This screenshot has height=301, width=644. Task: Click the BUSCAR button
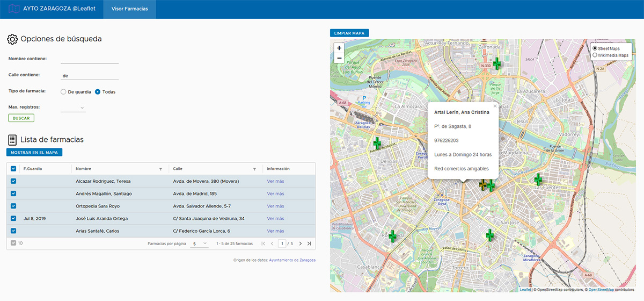point(21,118)
